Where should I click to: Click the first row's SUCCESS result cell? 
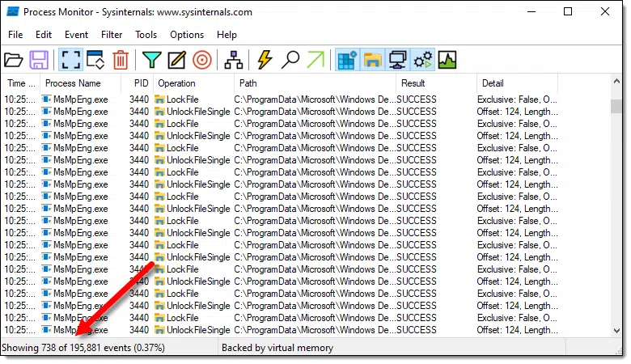417,99
